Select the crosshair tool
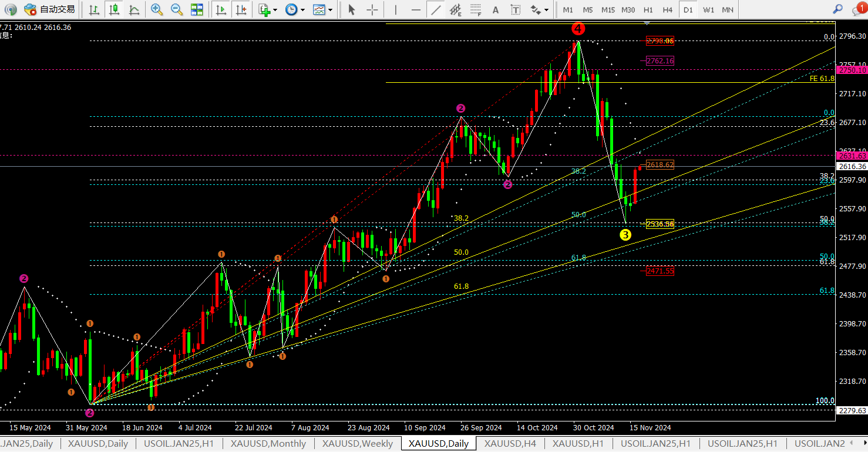The image size is (868, 452). [372, 9]
